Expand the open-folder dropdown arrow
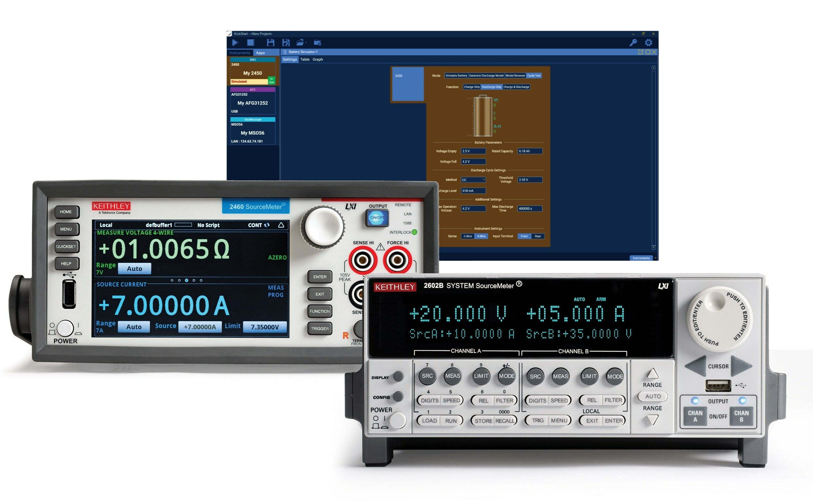Viewport: 813px width, 504px height. point(306,43)
